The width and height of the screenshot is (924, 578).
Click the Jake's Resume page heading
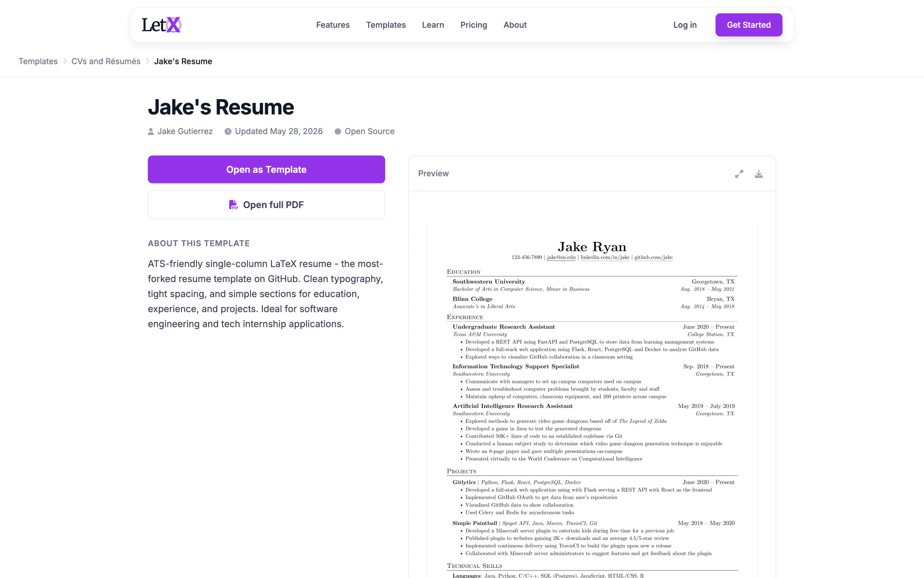(221, 107)
